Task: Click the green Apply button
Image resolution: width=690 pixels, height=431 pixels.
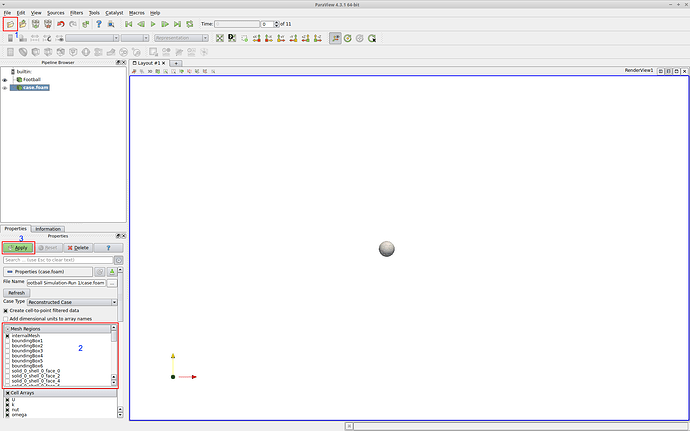Action: pos(18,248)
